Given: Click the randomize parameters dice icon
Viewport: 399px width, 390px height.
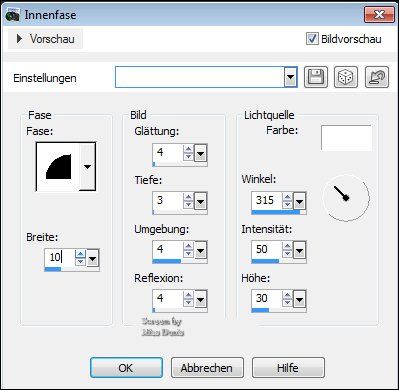Looking at the screenshot, I should pyautogui.click(x=346, y=77).
